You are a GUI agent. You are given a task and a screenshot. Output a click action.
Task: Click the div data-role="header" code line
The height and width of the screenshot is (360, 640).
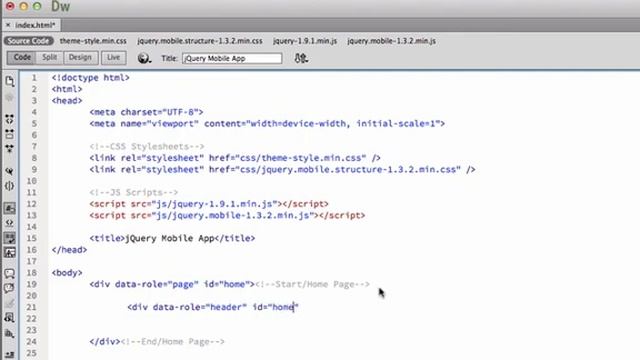(213, 307)
